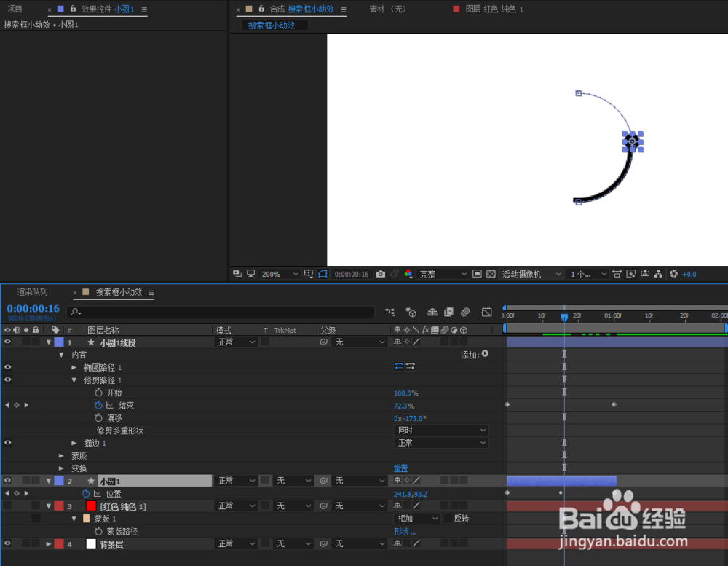This screenshot has width=728, height=566.
Task: Open the 活动摄像机 camera view dropdown
Action: click(531, 274)
